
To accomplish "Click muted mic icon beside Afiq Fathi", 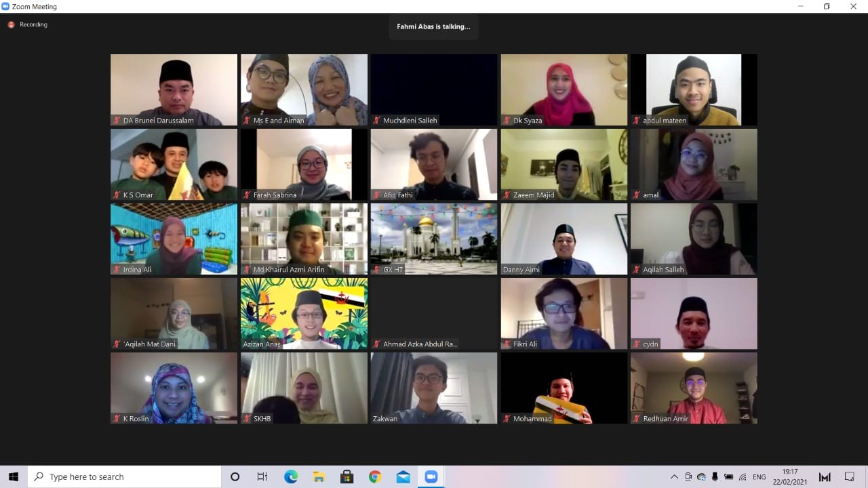I will pyautogui.click(x=377, y=195).
